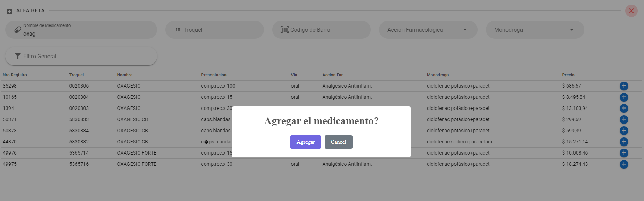Click price $ 15.271,14
The image size is (644, 201).
coord(575,142)
